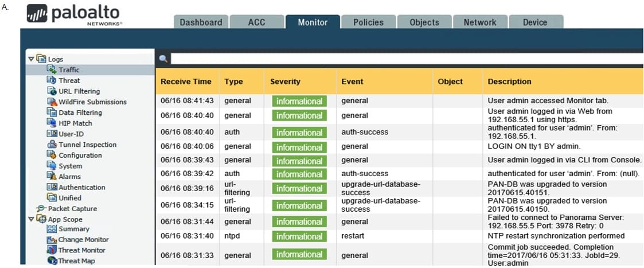Open the Device tab
The height and width of the screenshot is (268, 644).
(x=535, y=22)
